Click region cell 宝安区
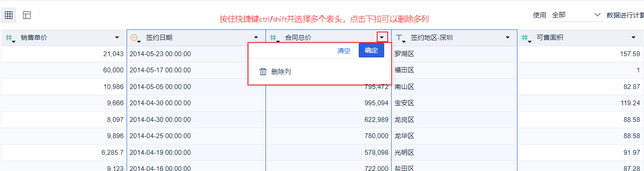The height and width of the screenshot is (171, 644). [454, 103]
